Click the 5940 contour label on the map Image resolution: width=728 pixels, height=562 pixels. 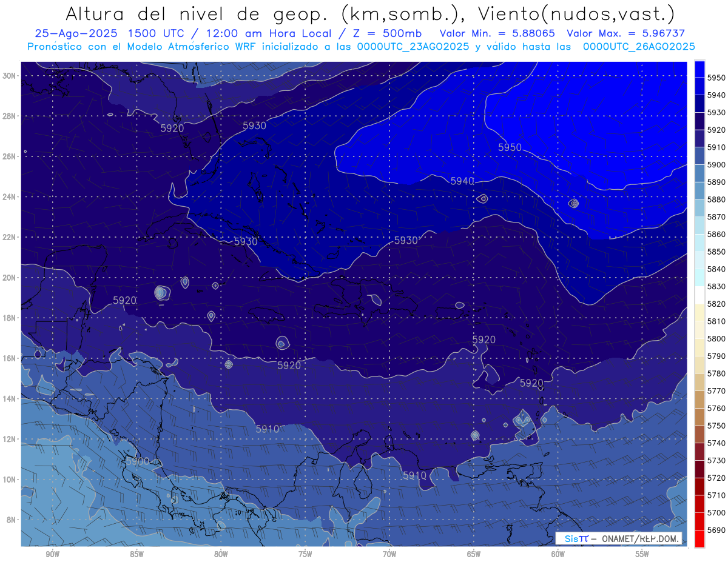point(462,181)
